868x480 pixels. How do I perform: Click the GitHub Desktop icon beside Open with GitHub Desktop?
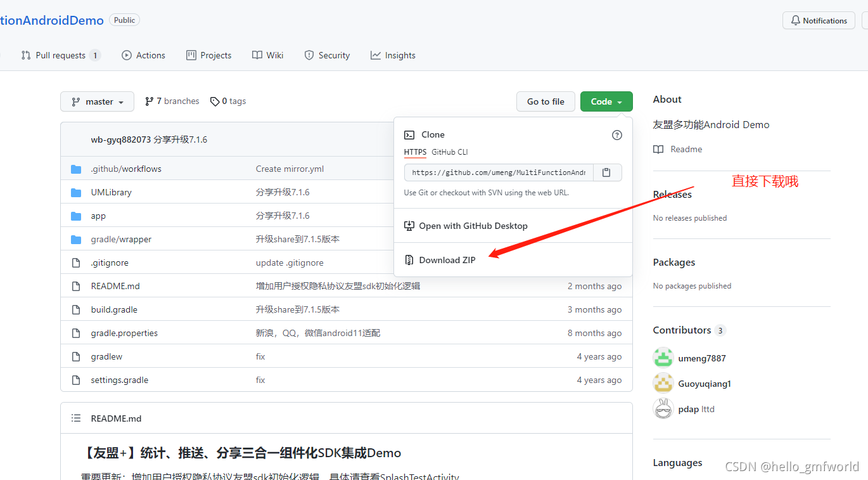[x=409, y=226]
